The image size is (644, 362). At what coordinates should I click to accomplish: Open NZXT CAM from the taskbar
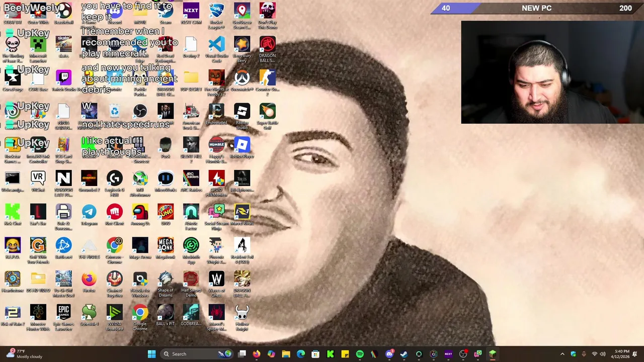point(448,354)
